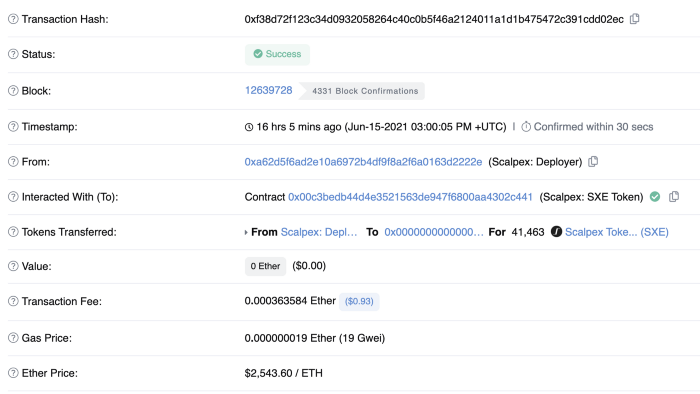
Task: Open sender address 0xa62d5f6ad2e10a... link
Action: tap(363, 162)
